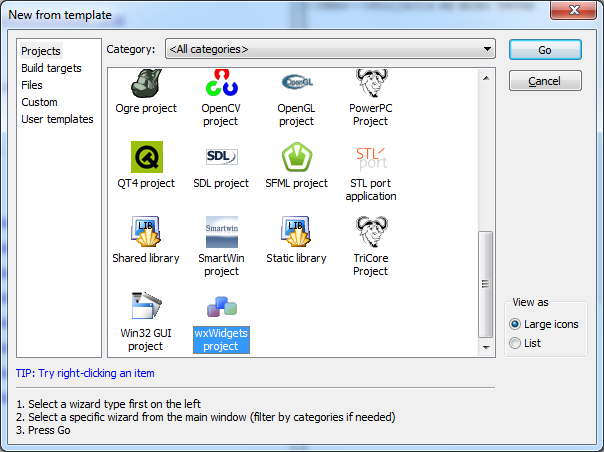The width and height of the screenshot is (604, 452).
Task: Click the 'QT4 project' label
Action: pyautogui.click(x=146, y=183)
